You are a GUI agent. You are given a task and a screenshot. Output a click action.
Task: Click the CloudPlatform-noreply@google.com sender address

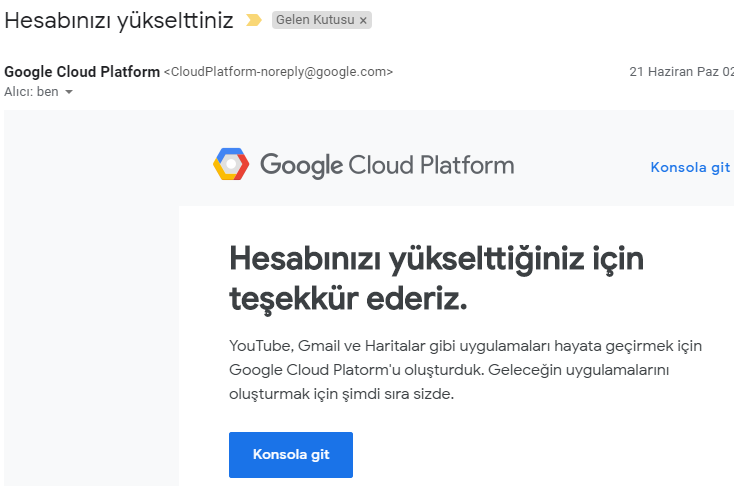click(x=278, y=72)
